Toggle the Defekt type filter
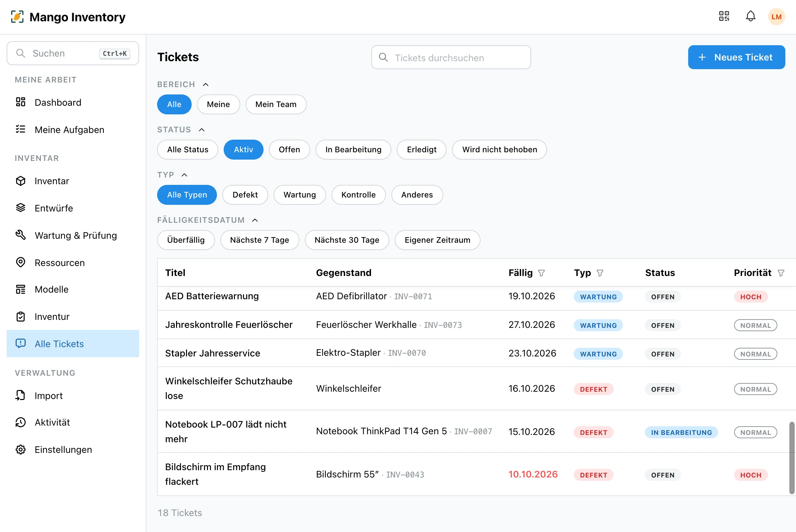Screen dimensions: 796x532 tap(245, 195)
